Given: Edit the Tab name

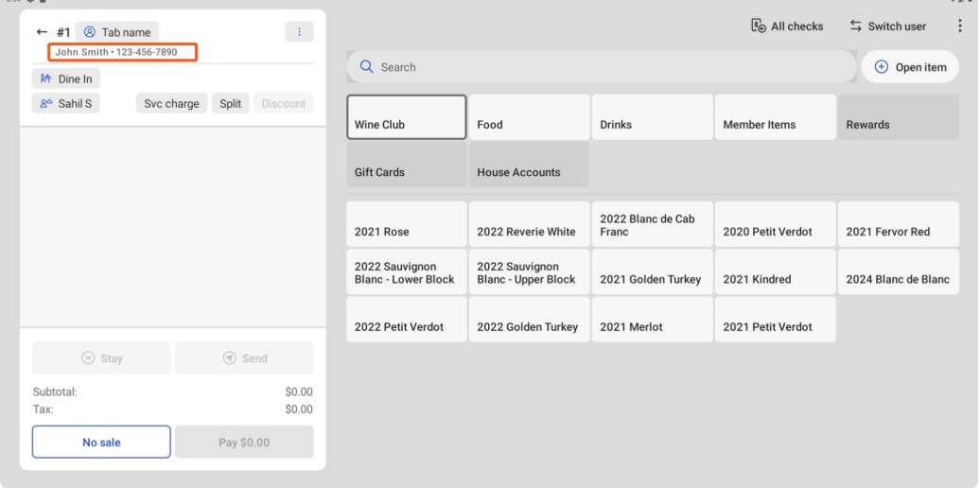Looking at the screenshot, I should tap(117, 32).
